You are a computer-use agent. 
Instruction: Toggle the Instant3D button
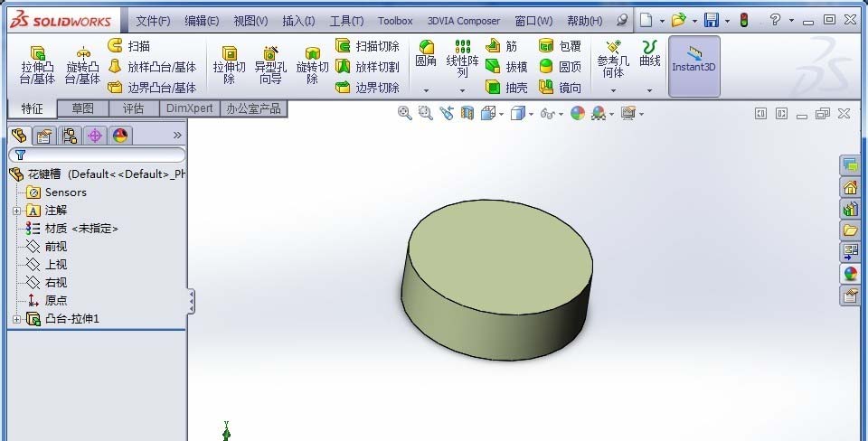point(694,66)
